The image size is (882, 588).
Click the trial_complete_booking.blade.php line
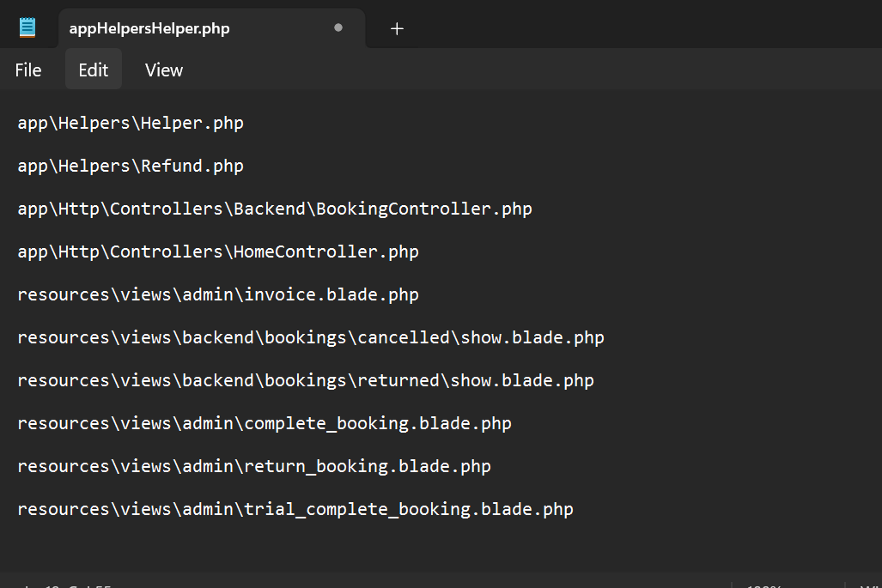click(x=295, y=509)
